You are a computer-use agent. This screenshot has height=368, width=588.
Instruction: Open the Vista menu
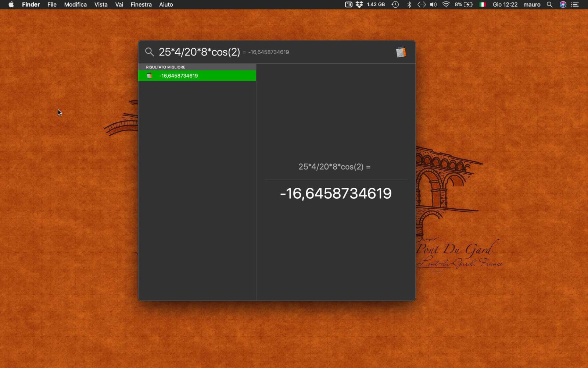(101, 4)
